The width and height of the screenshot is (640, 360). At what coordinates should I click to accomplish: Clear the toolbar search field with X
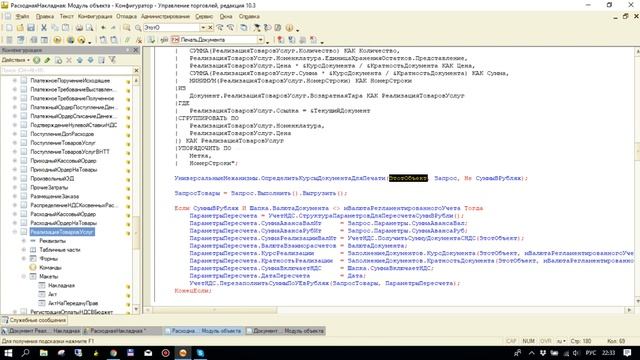[x=210, y=27]
